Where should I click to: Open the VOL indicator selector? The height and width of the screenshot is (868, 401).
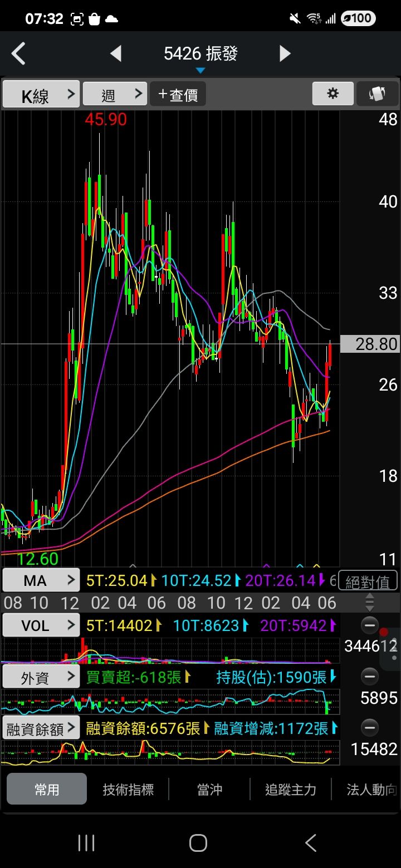[x=41, y=625]
